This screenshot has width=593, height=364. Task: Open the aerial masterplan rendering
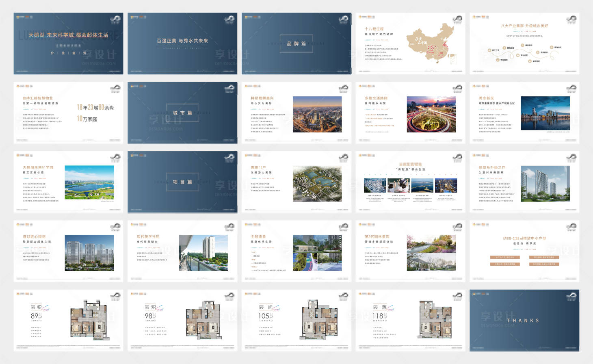point(317,184)
